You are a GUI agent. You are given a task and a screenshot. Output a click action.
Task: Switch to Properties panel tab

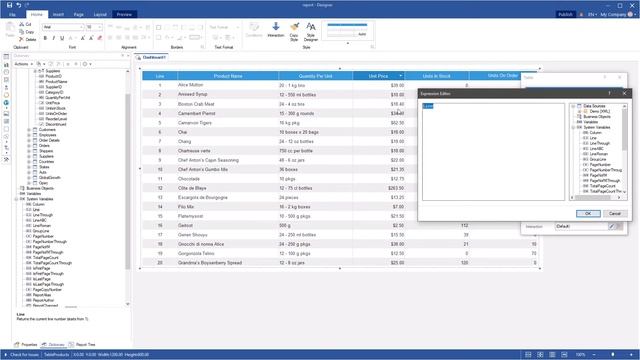pos(25,344)
